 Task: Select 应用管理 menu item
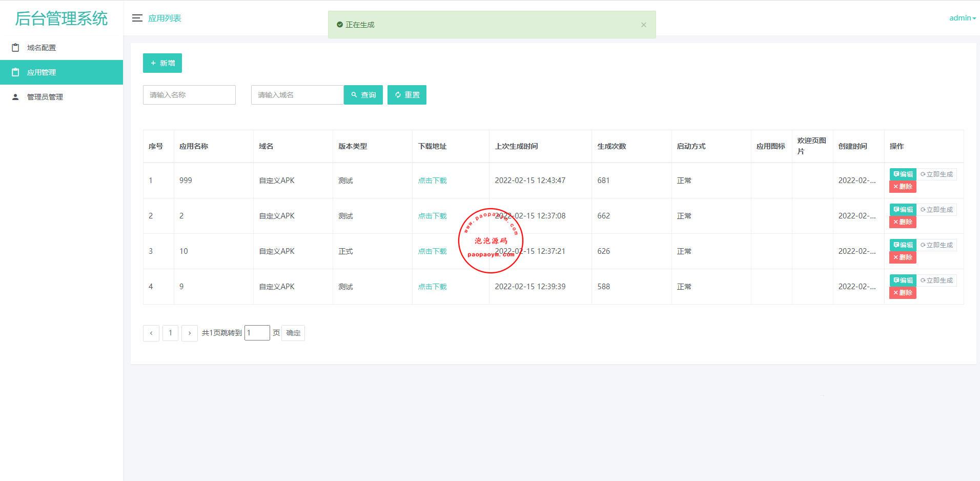pyautogui.click(x=42, y=72)
